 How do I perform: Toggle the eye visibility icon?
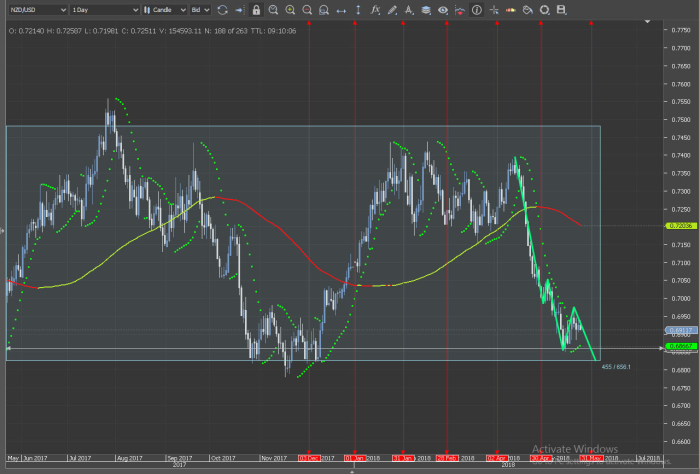pyautogui.click(x=443, y=10)
